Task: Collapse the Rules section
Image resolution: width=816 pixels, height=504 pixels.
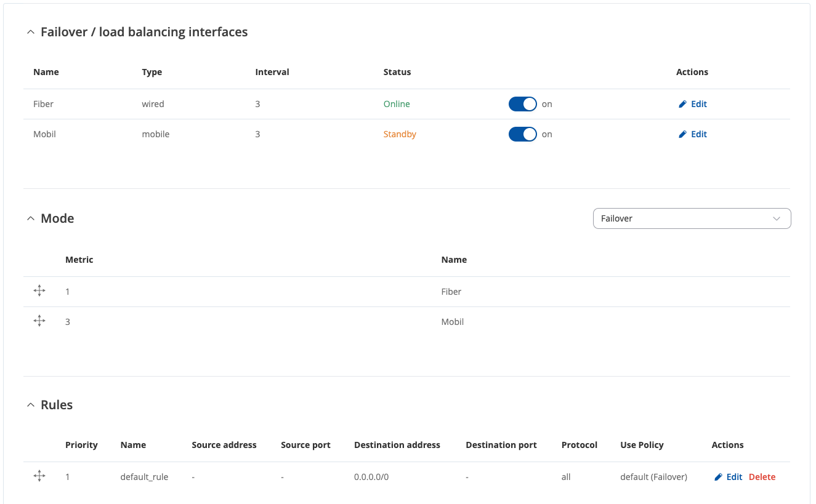Action: 31,405
